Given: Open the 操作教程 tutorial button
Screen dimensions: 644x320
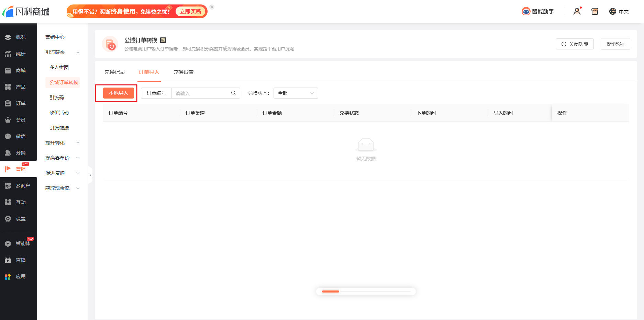Looking at the screenshot, I should click(615, 44).
